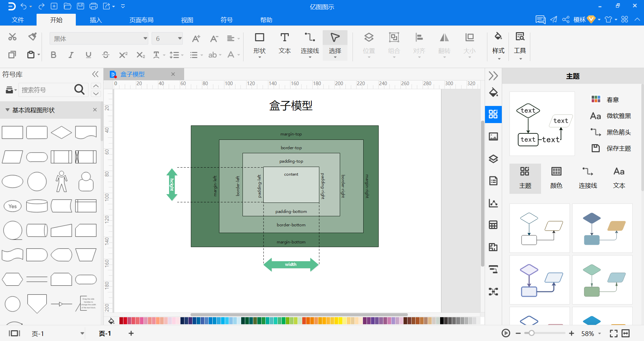Open the Tools menu in ribbon
The height and width of the screenshot is (341, 644).
click(520, 46)
